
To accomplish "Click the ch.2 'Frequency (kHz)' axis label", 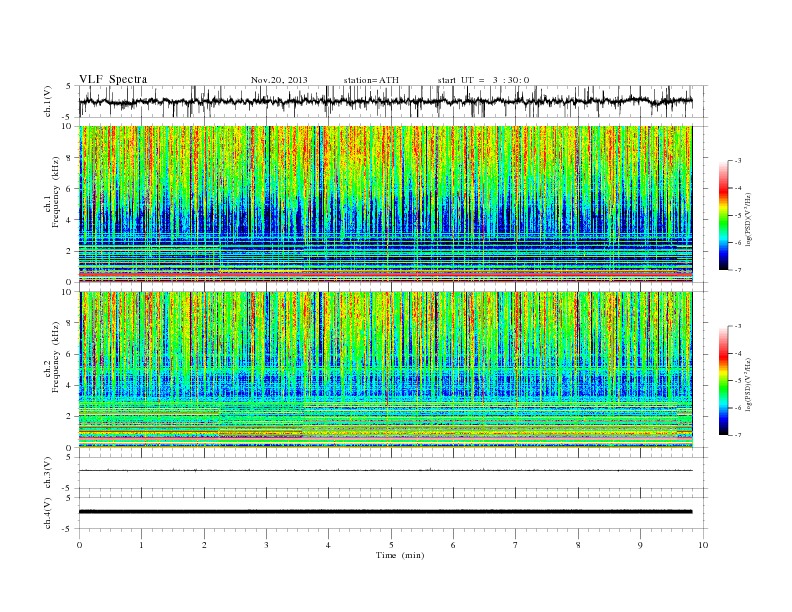I will point(56,356).
